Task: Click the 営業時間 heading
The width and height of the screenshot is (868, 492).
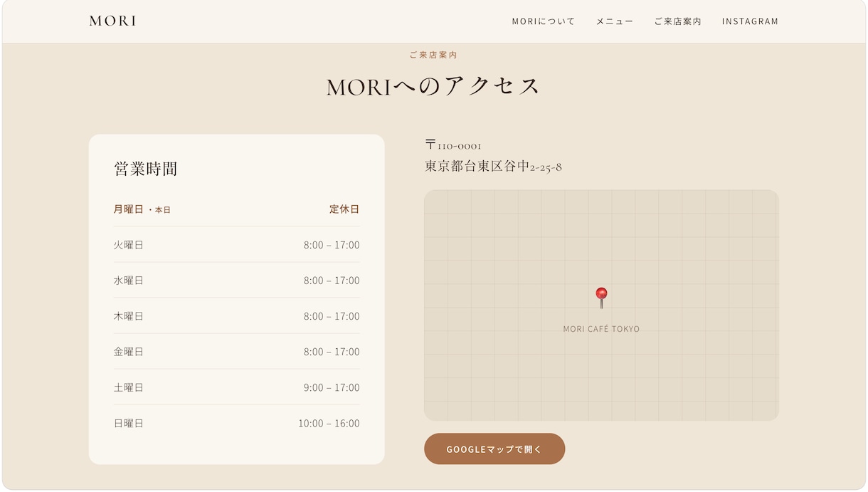Action: [x=145, y=169]
